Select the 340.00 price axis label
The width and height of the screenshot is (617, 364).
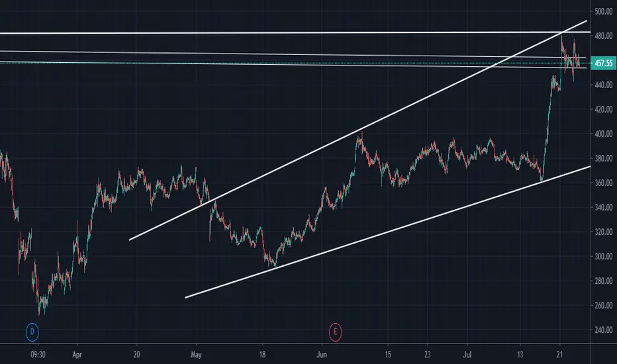click(x=604, y=207)
